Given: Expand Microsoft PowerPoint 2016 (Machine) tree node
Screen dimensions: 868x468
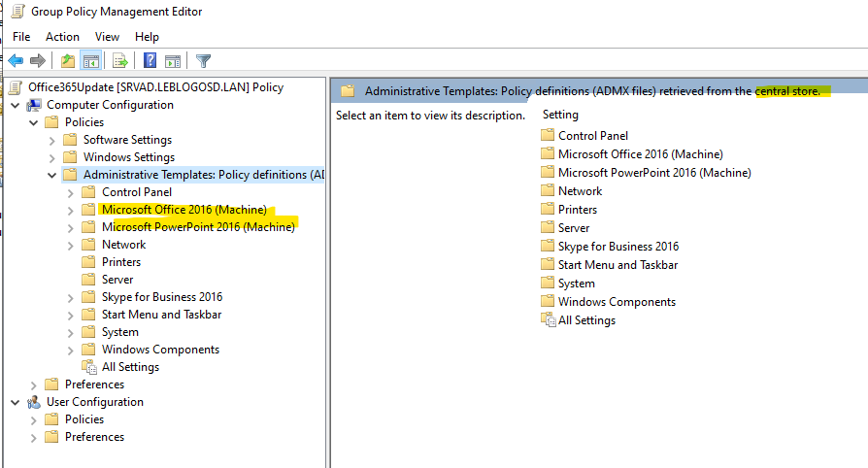Looking at the screenshot, I should click(x=70, y=228).
